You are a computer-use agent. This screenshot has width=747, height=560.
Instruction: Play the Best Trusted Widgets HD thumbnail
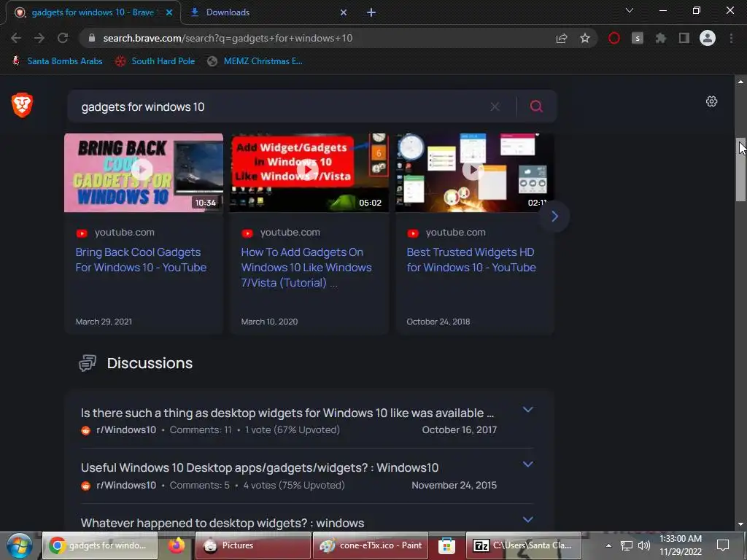pos(474,172)
